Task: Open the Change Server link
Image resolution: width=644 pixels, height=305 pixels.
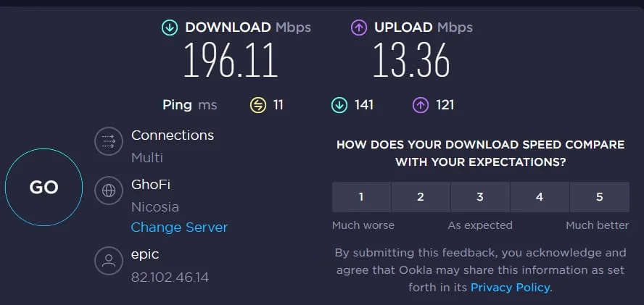Action: tap(179, 227)
